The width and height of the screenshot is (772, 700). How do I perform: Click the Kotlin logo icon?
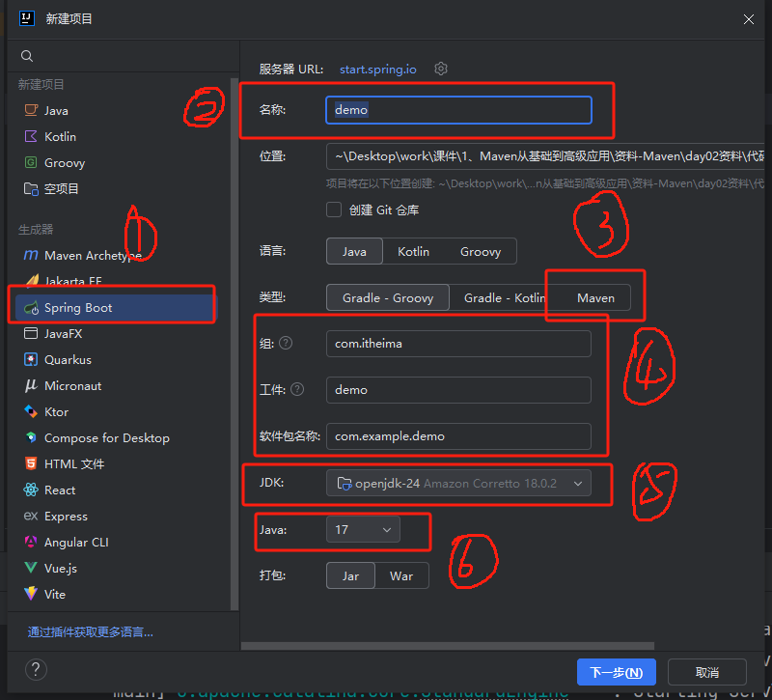click(31, 136)
